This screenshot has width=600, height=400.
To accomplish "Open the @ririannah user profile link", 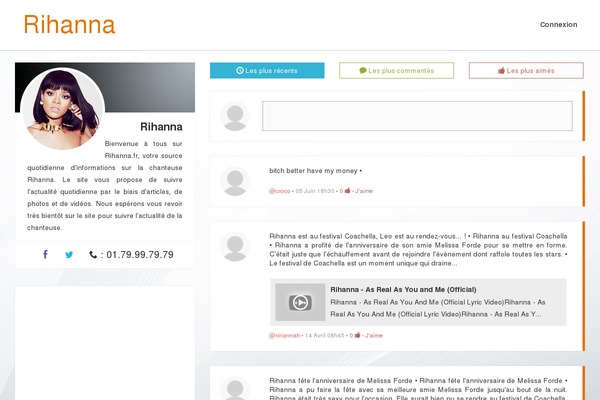I will coord(284,336).
